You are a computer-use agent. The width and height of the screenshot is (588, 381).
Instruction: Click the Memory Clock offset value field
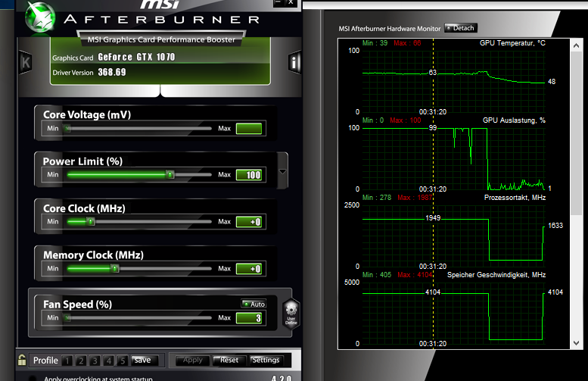pos(249,269)
